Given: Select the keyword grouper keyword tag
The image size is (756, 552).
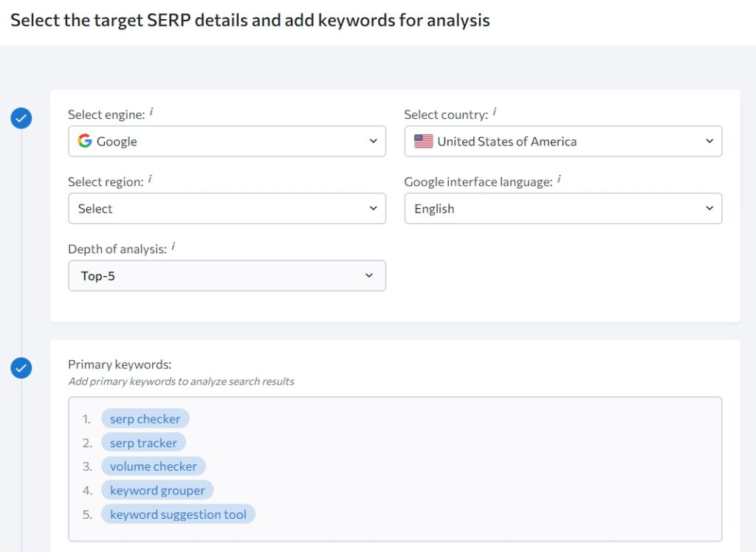Looking at the screenshot, I should click(157, 489).
